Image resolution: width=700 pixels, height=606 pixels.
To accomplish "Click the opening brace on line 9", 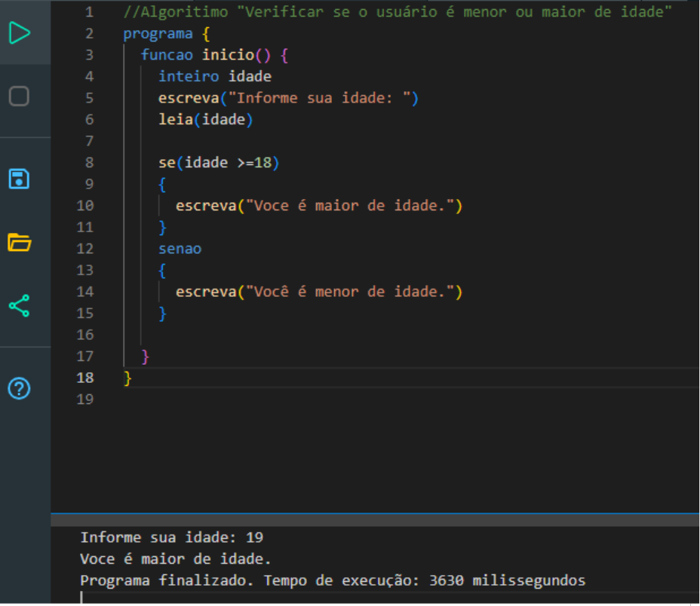I will (162, 185).
